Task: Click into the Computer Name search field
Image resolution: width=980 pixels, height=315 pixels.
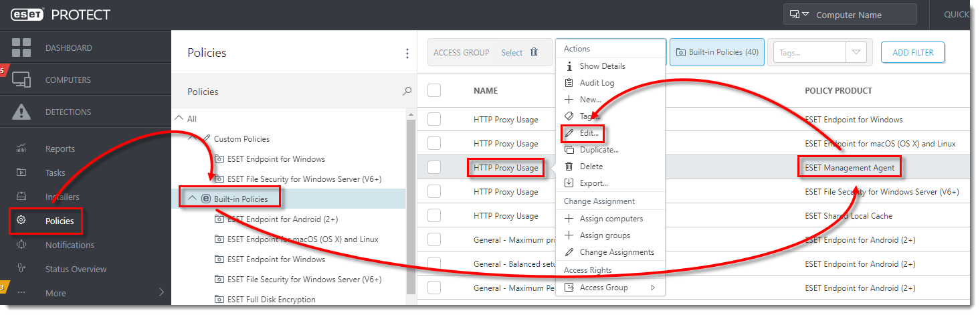Action: coord(850,15)
